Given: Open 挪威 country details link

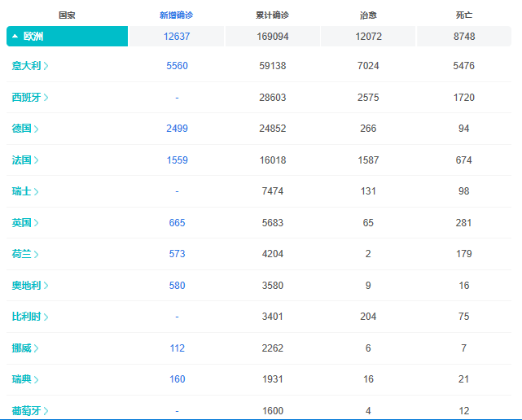Looking at the screenshot, I should click(25, 348).
